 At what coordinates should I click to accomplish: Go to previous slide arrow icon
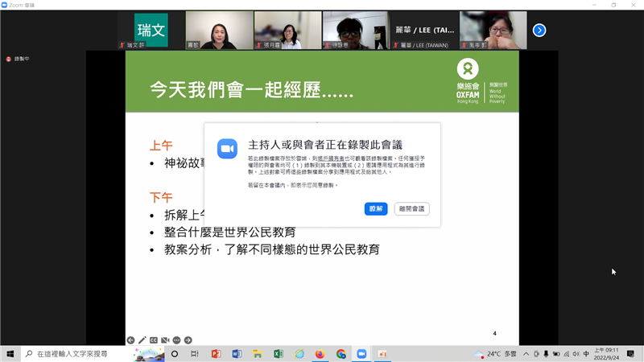point(130,340)
